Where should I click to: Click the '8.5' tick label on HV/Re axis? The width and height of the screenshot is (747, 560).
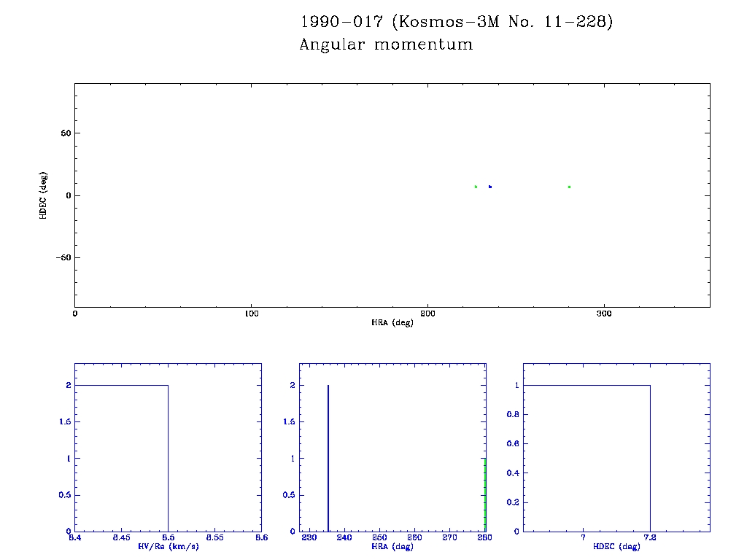click(x=168, y=537)
